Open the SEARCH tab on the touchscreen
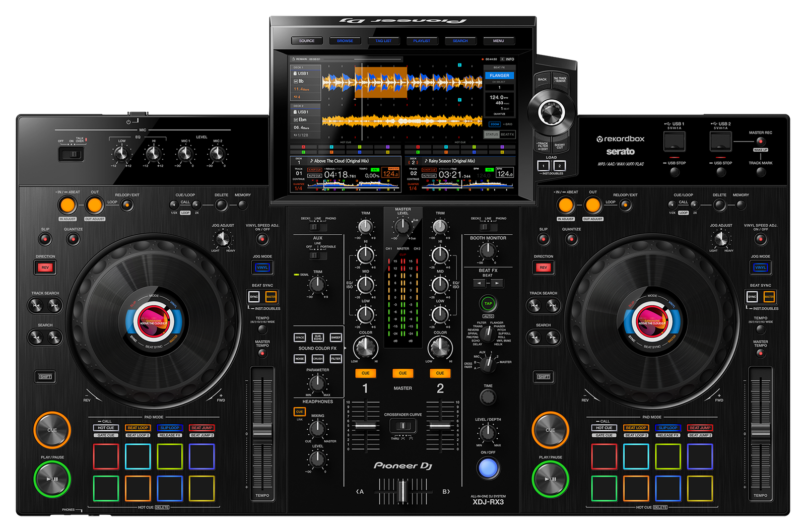 click(460, 41)
